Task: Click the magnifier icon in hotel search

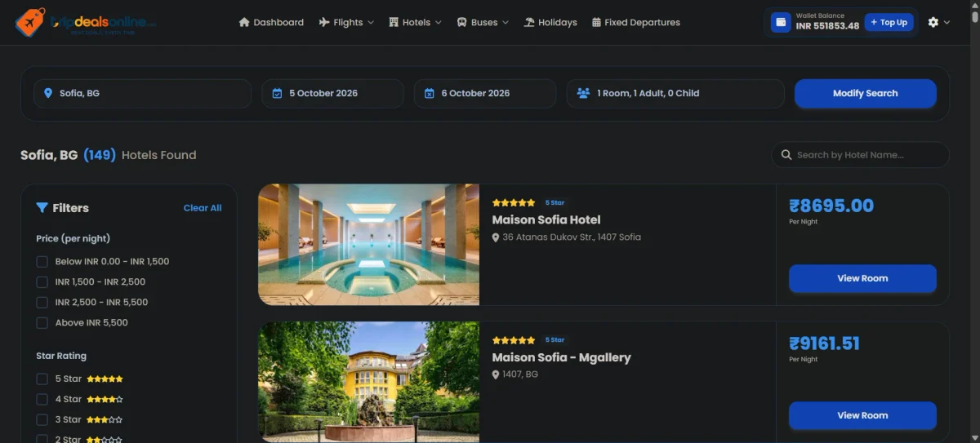Action: (786, 155)
